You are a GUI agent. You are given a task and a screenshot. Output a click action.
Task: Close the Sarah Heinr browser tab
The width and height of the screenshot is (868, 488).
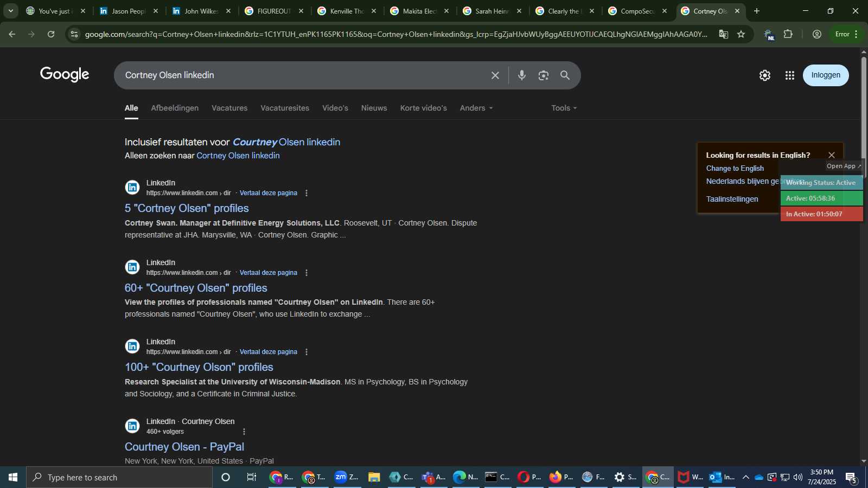tap(519, 11)
